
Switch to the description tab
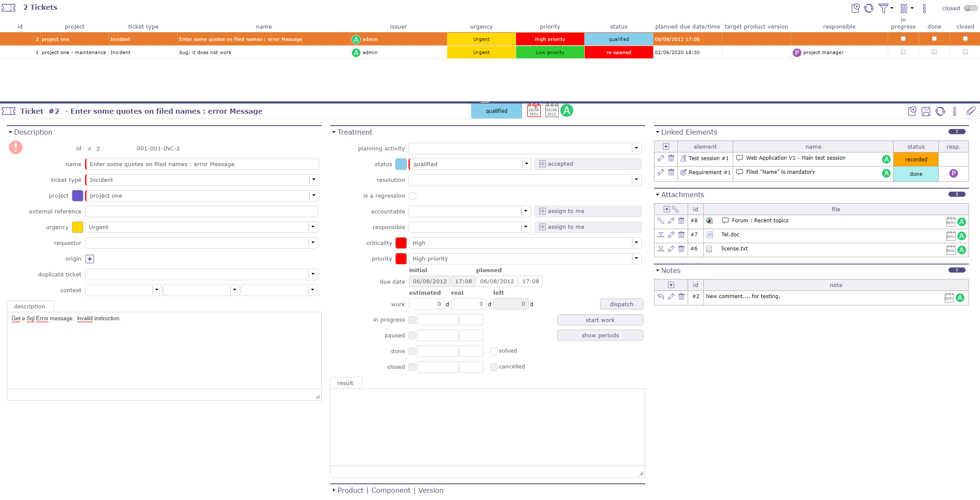coord(30,306)
